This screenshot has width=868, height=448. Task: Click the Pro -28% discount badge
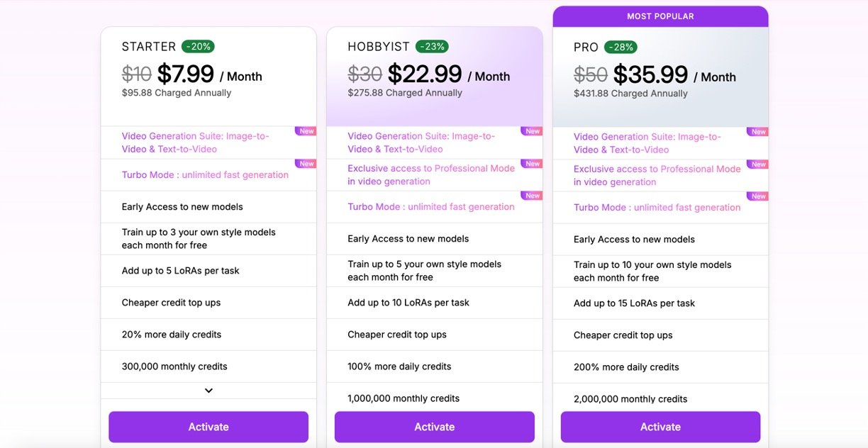(621, 47)
